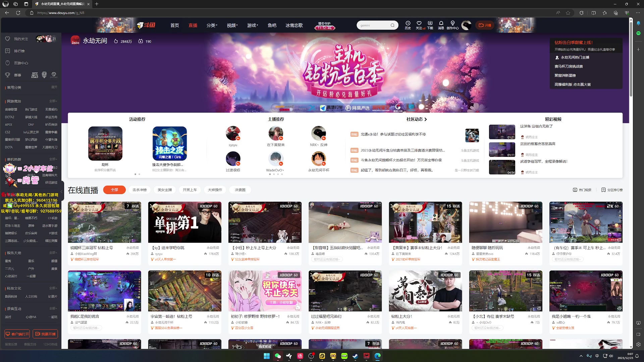Open the Windows Start menu
This screenshot has width=644, height=362.
tap(267, 356)
